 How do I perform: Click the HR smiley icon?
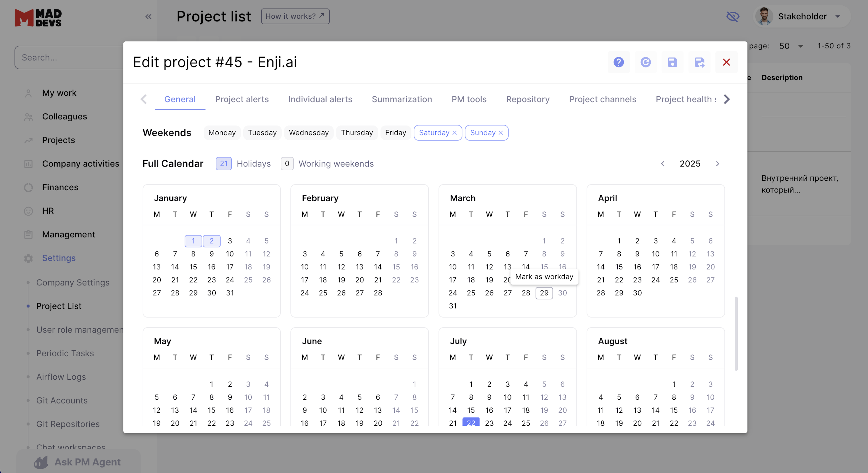(x=28, y=211)
